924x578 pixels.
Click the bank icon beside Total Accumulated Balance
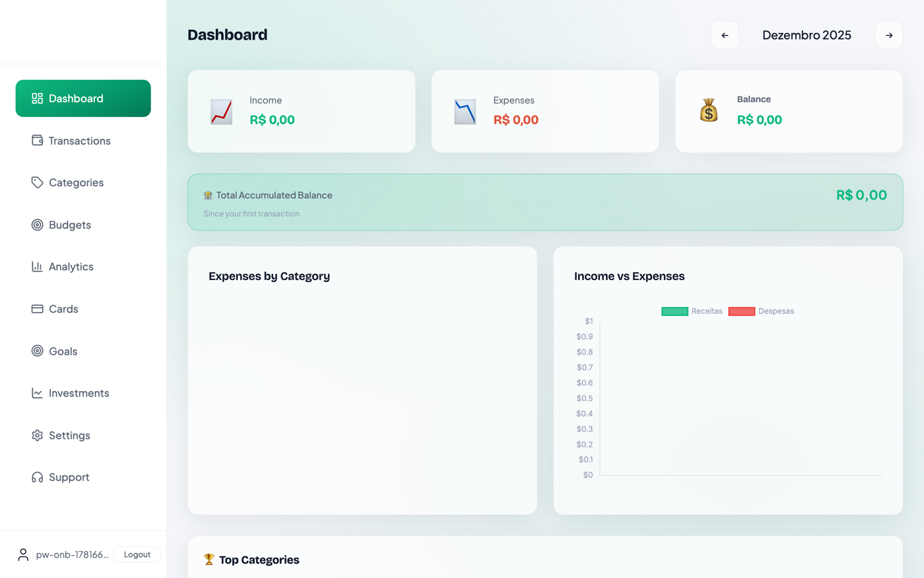(208, 195)
